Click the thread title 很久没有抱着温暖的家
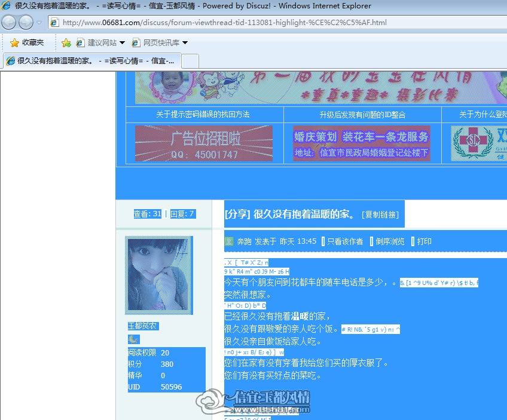This screenshot has height=420, width=507. 304,214
